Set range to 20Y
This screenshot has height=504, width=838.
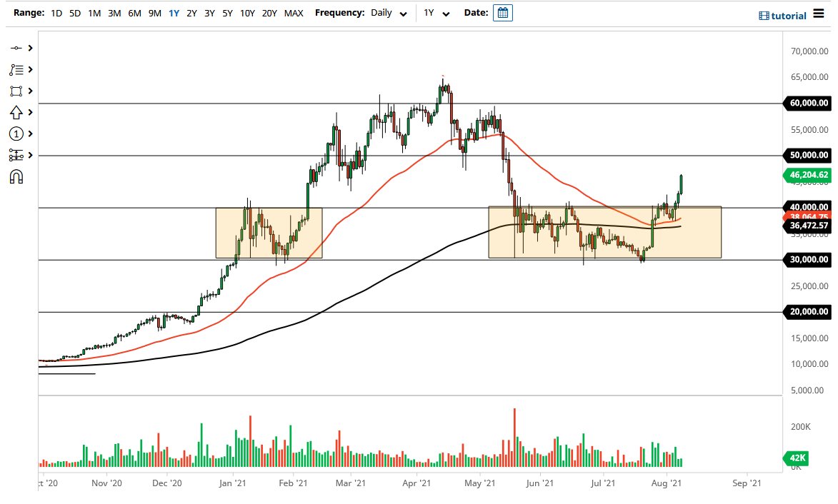click(x=269, y=14)
